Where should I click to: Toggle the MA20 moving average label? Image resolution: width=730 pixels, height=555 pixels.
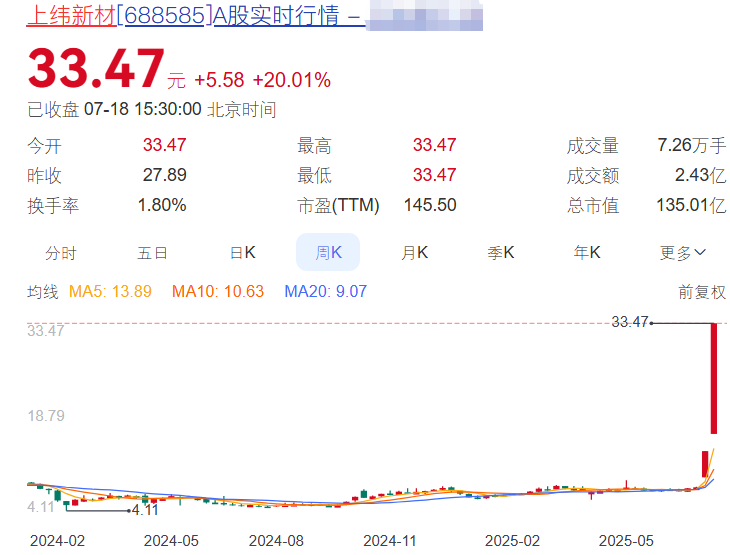click(325, 292)
